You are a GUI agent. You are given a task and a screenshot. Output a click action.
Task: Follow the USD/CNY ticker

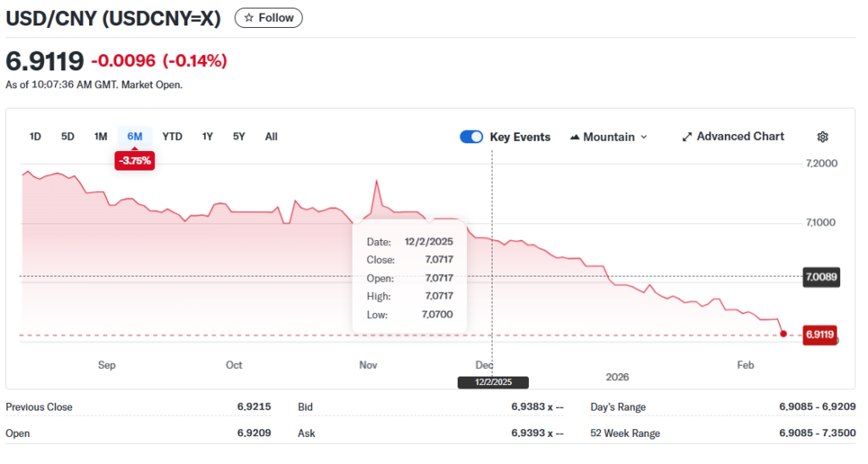[x=268, y=18]
